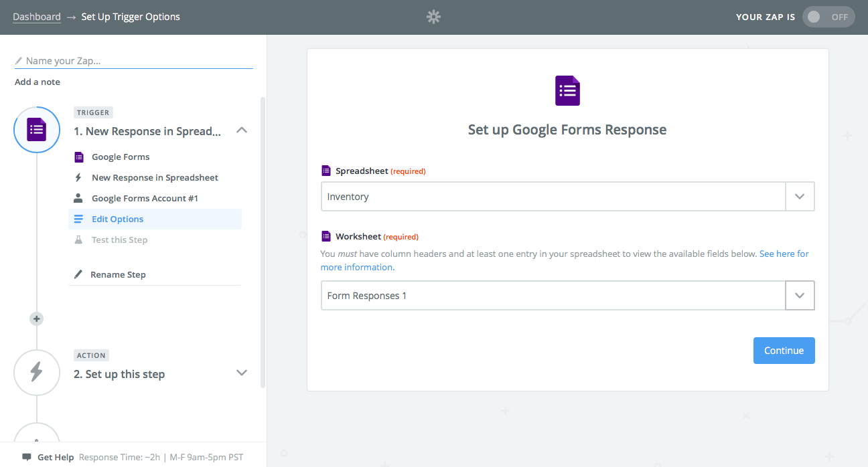Click the plus button to add a step
Screen dimensions: 868x467
(37, 319)
